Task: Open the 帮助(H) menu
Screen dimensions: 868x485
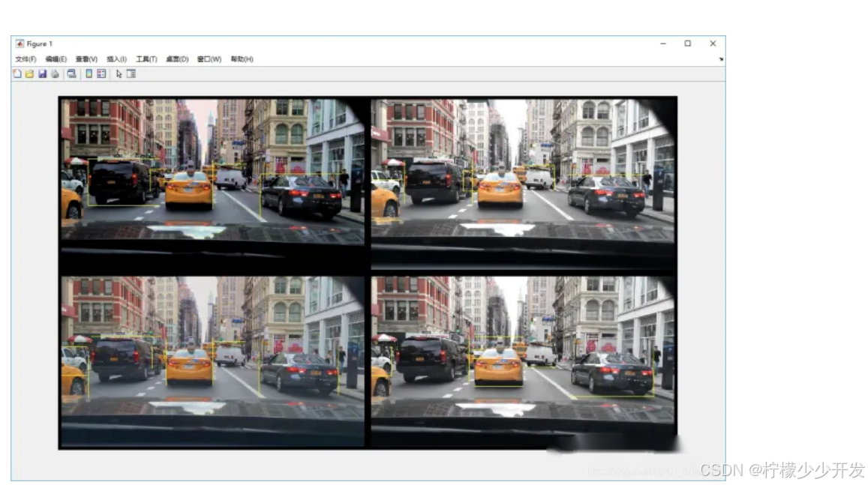Action: click(242, 59)
